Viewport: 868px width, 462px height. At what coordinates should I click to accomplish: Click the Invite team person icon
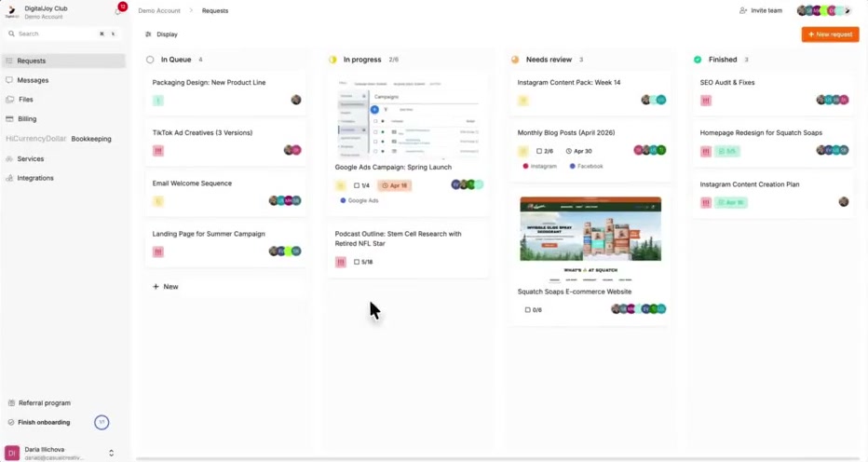tap(743, 10)
